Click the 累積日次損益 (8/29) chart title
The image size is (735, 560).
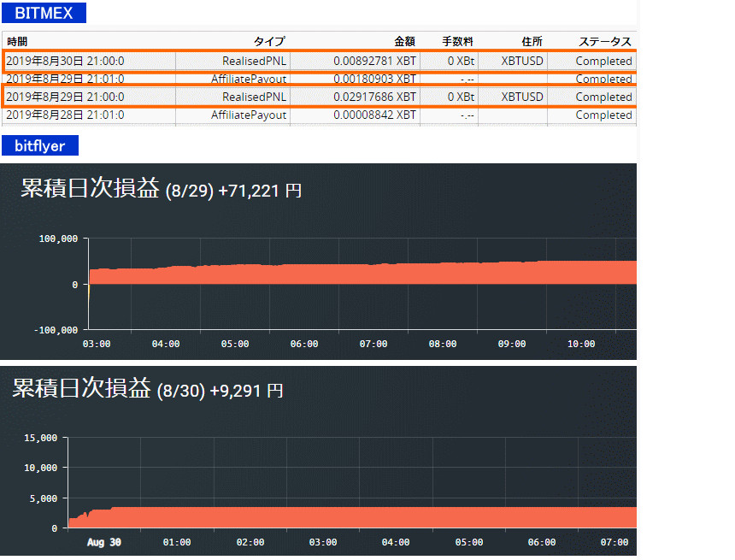[x=161, y=190]
